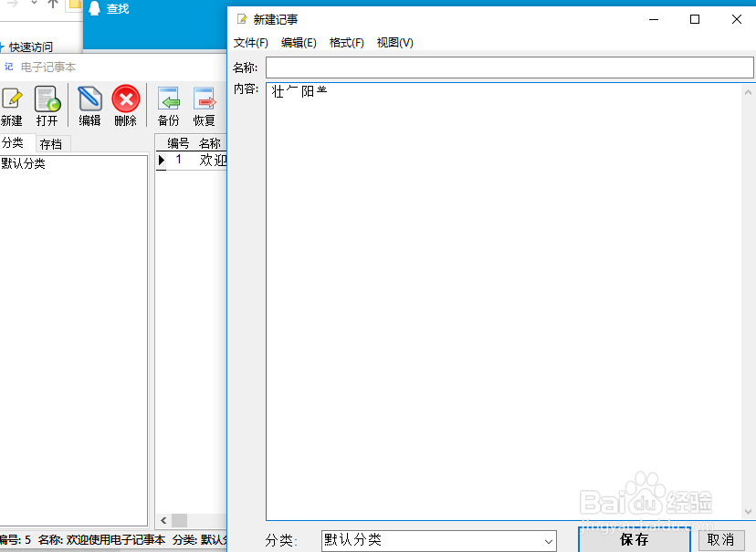Open the 视图(V) menu
This screenshot has width=756, height=552.
pos(394,42)
